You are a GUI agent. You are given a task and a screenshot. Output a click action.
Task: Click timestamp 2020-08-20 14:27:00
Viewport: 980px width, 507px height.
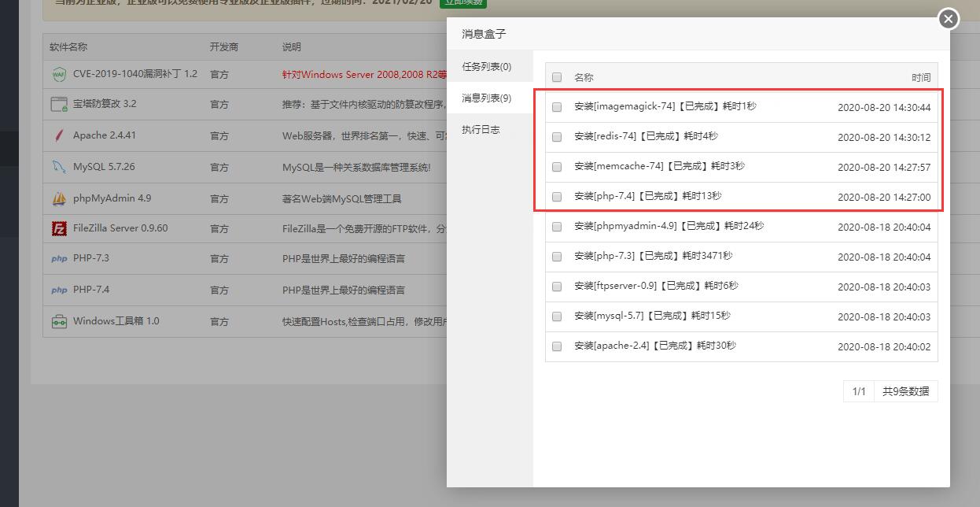pyautogui.click(x=884, y=197)
